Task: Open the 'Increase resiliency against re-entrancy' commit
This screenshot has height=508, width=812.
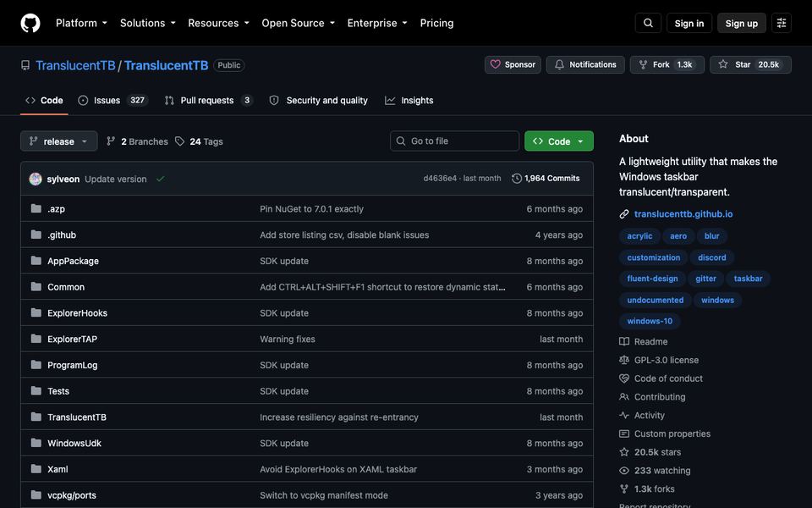Action: pos(338,417)
